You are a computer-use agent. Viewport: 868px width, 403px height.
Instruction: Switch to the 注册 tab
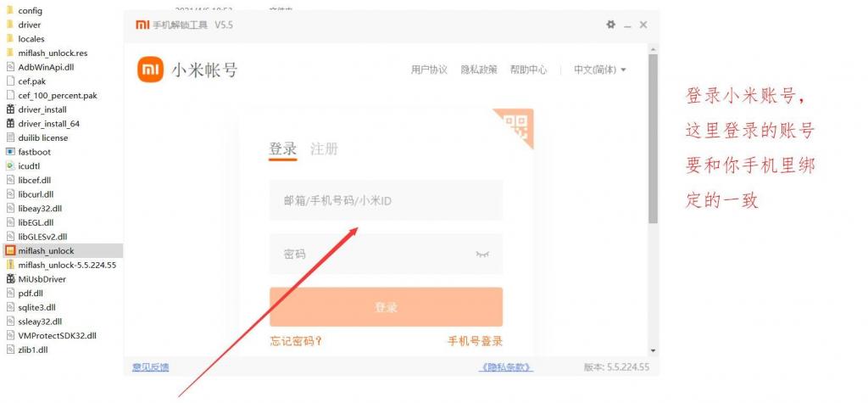[x=324, y=148]
